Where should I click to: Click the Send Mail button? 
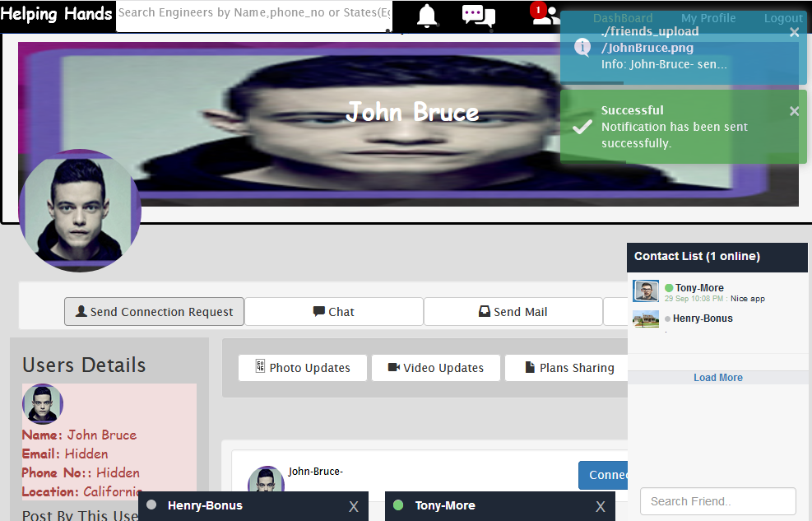pyautogui.click(x=513, y=312)
